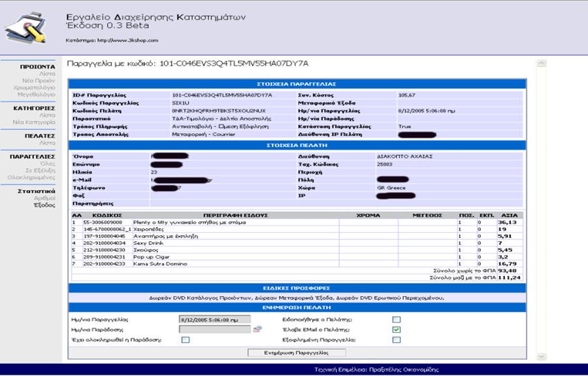Open Λίστα under ΠΕΛΑΤΕΣ
The height and width of the screenshot is (376, 588).
[x=47, y=143]
